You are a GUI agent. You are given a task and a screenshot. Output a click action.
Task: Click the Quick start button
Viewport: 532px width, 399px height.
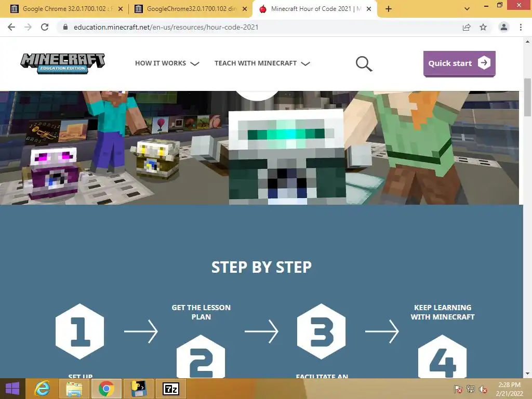click(459, 63)
